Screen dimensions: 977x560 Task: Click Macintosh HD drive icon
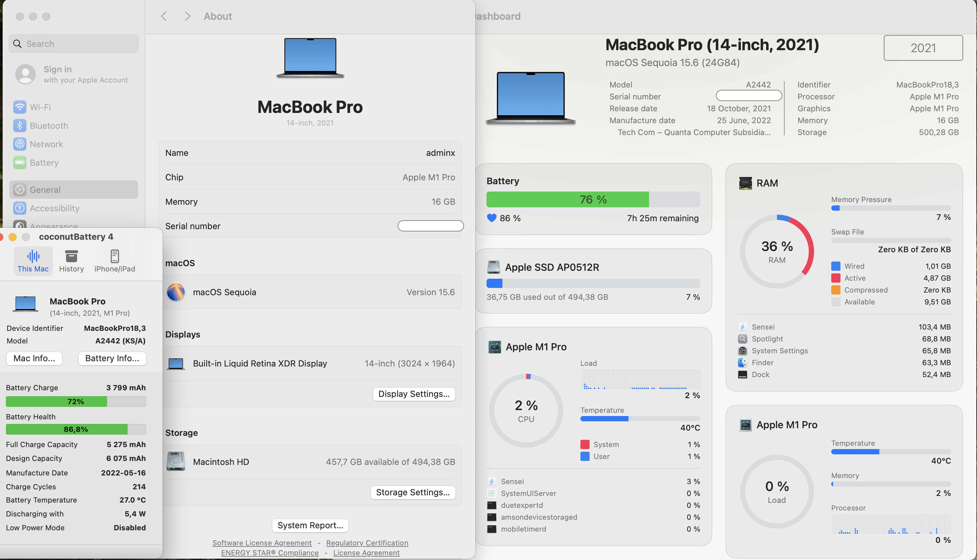(x=176, y=462)
